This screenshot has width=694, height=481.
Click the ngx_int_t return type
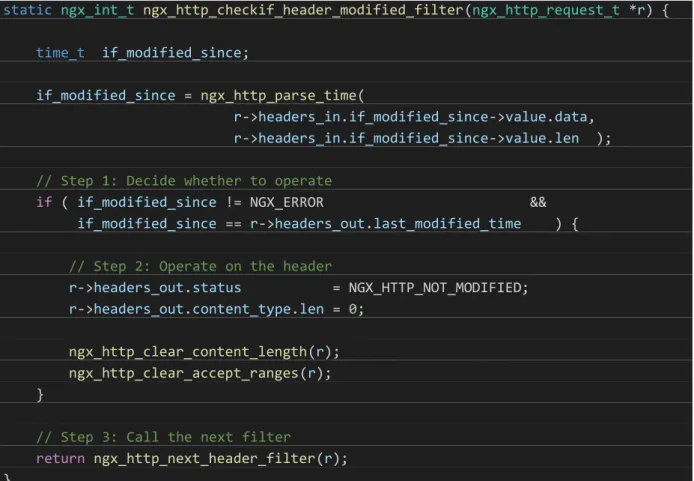pos(97,10)
